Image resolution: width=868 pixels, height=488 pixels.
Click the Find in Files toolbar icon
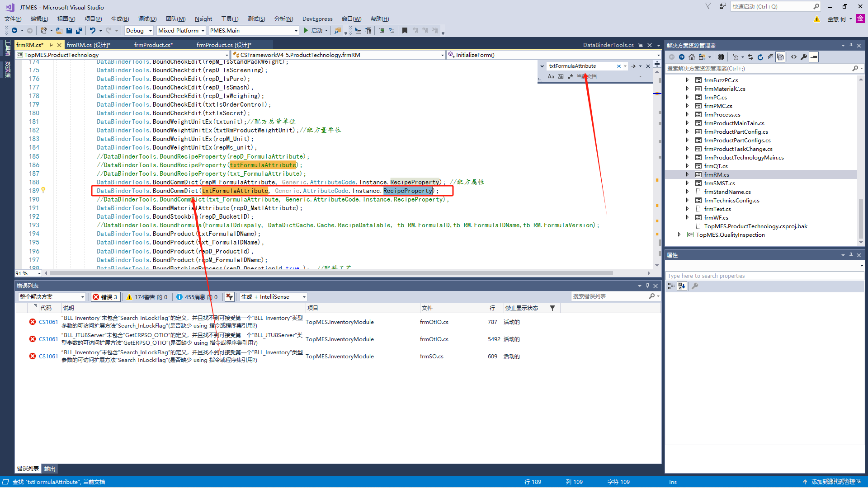[338, 31]
